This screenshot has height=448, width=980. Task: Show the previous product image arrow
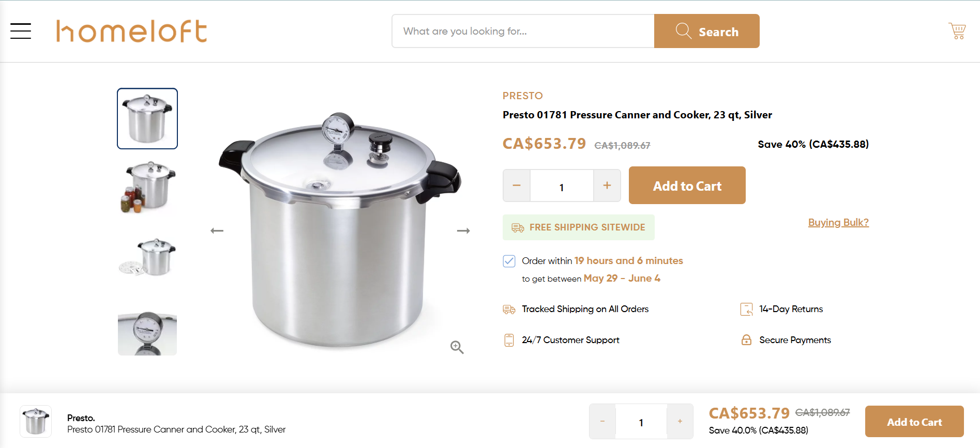(x=217, y=230)
